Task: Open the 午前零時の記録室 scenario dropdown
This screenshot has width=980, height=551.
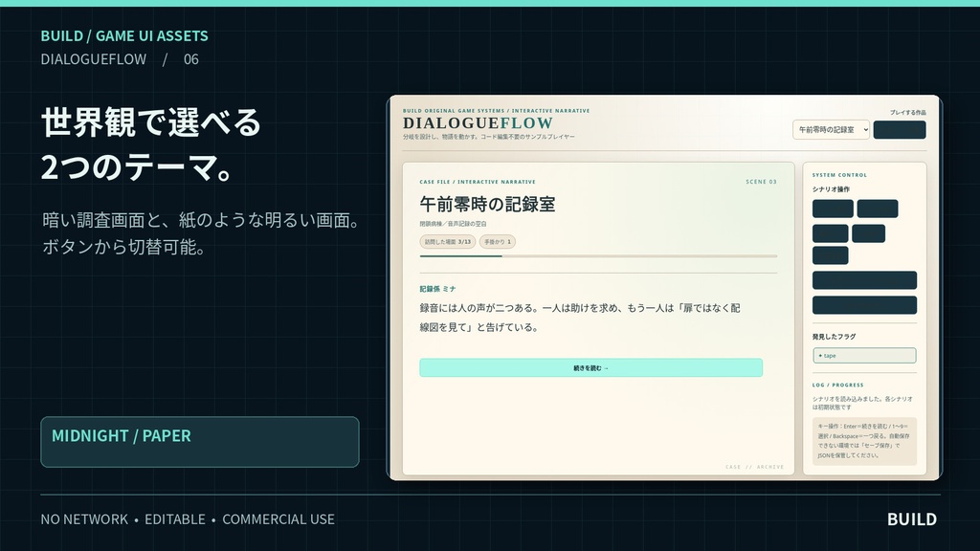Action: pyautogui.click(x=831, y=129)
